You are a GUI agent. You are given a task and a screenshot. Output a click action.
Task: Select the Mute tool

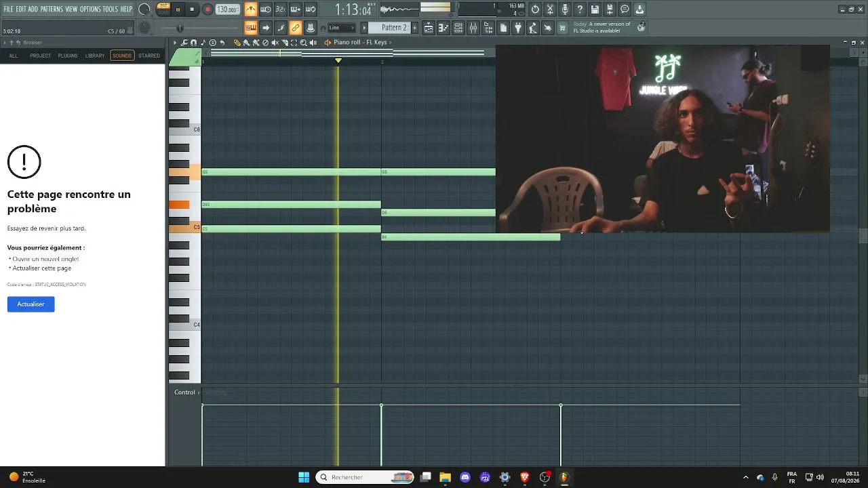click(275, 43)
